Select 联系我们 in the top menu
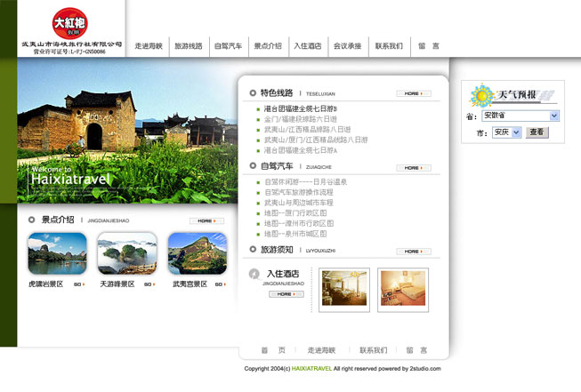 coord(389,45)
